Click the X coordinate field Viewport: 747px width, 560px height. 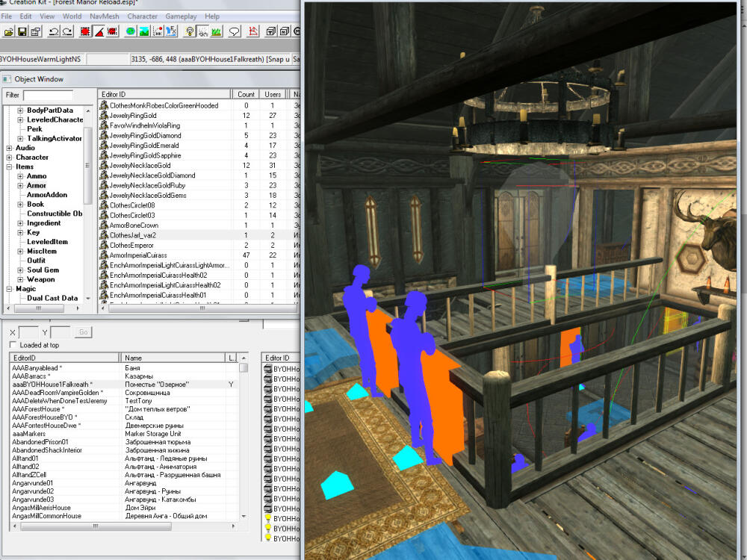[x=28, y=332]
